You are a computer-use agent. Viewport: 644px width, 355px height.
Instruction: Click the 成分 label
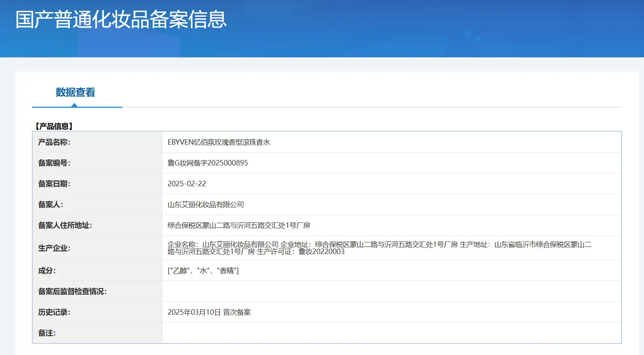click(47, 271)
